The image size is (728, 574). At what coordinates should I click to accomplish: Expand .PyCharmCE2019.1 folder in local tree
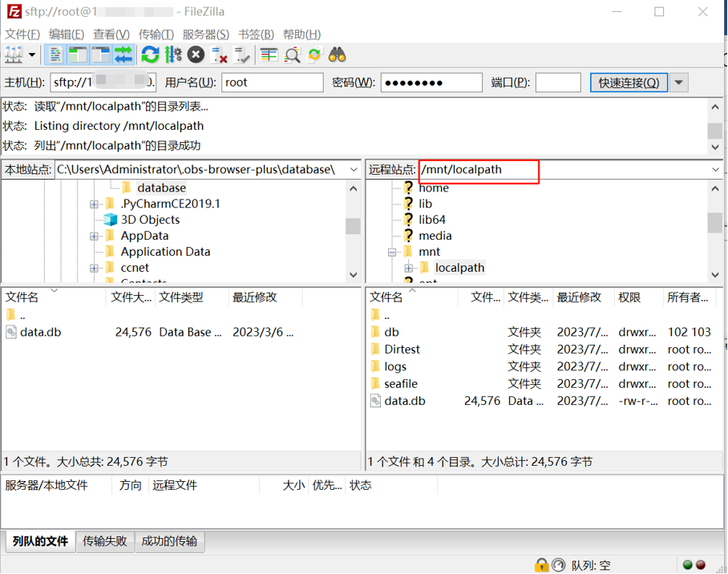point(95,204)
